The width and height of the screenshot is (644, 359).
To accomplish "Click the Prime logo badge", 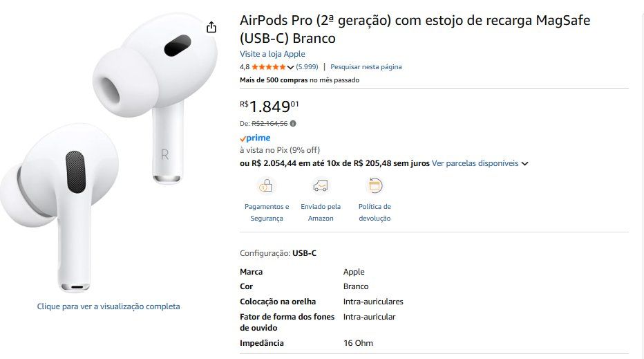I will tap(255, 138).
